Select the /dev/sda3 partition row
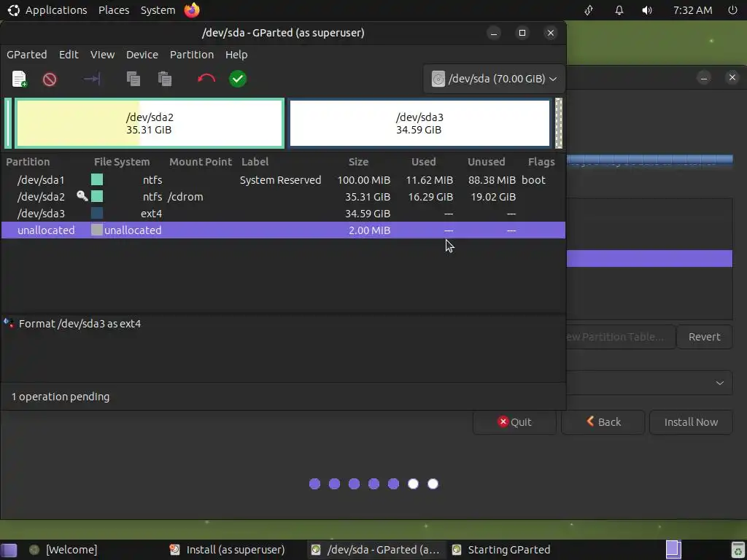Screen dimensions: 747x560 [283, 214]
